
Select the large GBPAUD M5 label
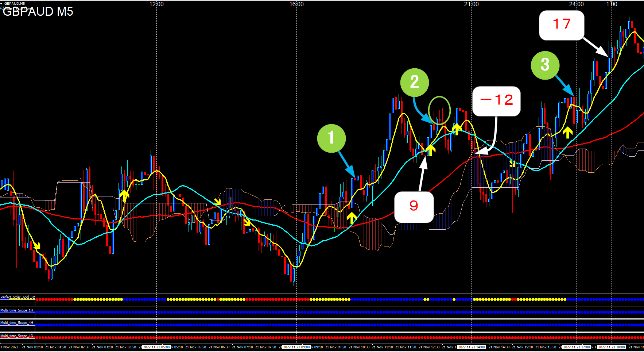38,12
